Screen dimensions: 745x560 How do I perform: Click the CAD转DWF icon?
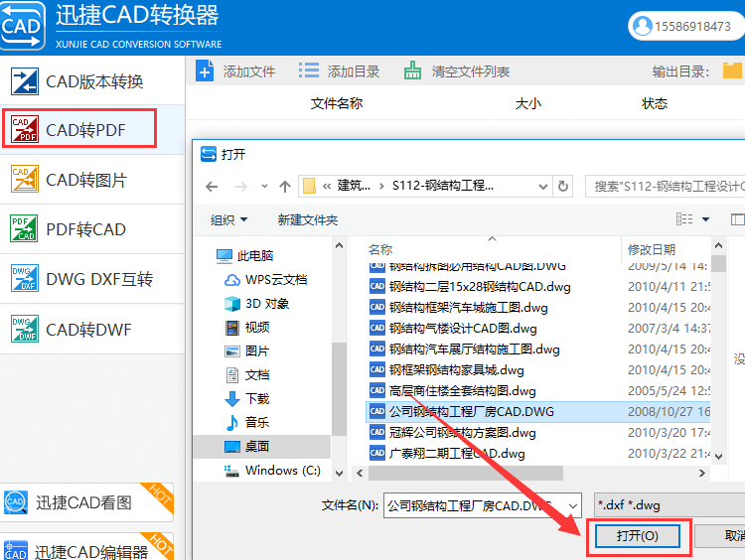pyautogui.click(x=24, y=329)
